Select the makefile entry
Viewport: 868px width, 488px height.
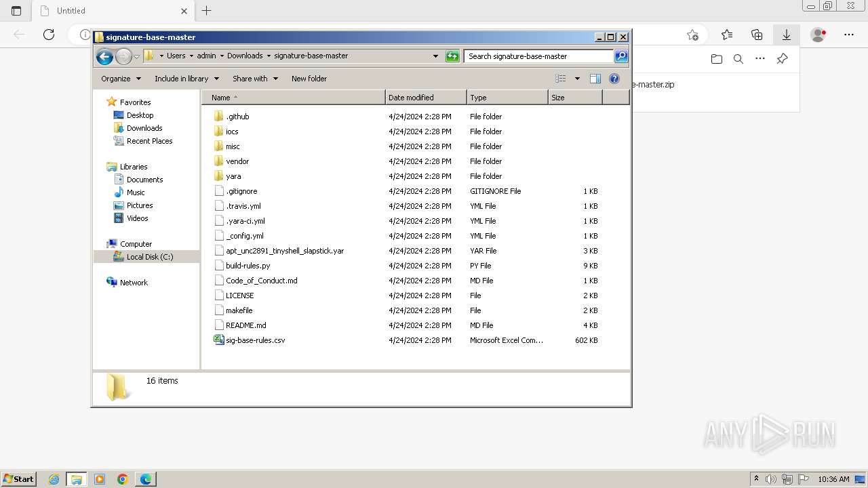point(239,310)
